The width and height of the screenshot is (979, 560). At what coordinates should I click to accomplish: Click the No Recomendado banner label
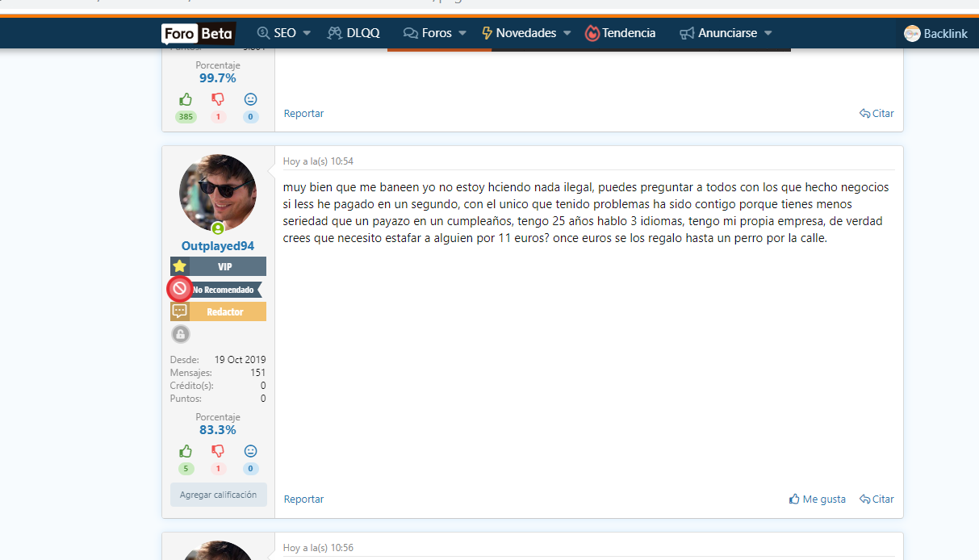pos(224,289)
